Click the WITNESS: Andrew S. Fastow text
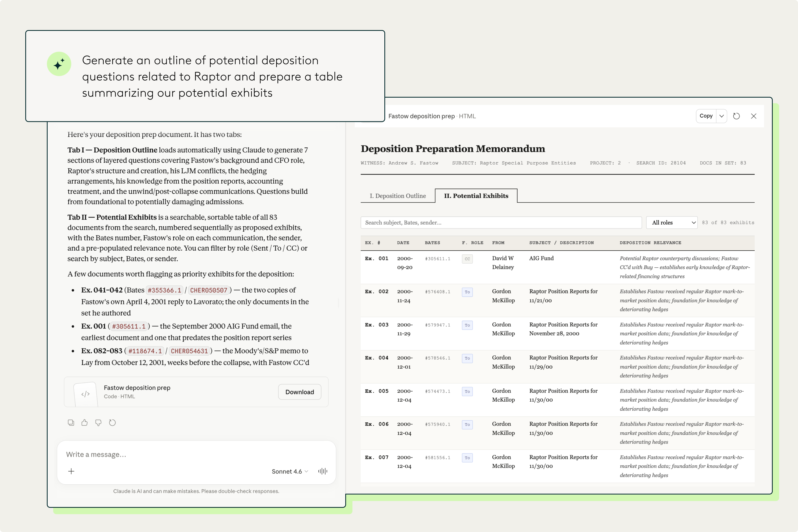 point(399,163)
